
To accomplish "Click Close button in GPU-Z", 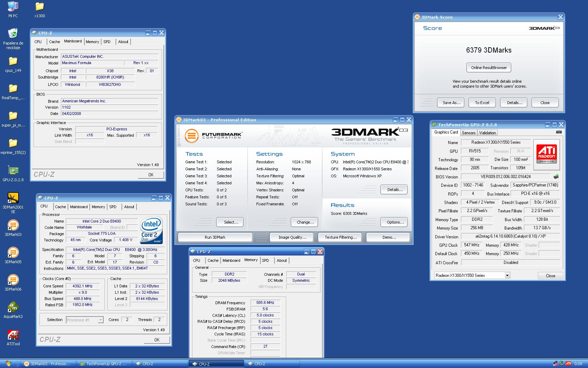I will [x=550, y=276].
